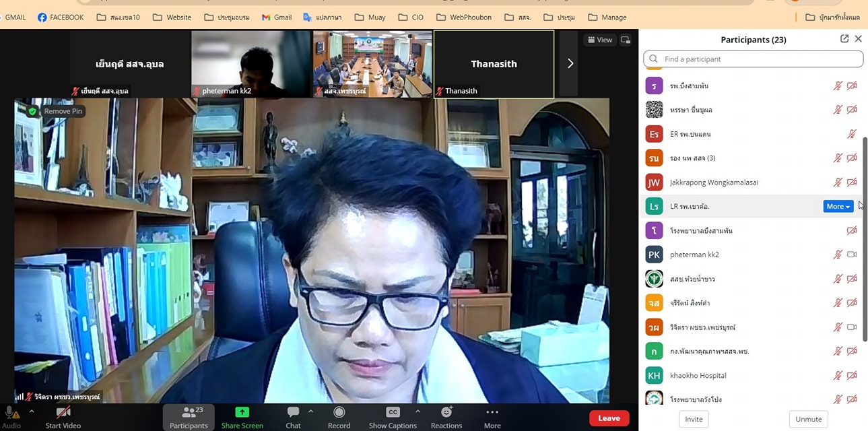Close the Participants panel

(858, 39)
